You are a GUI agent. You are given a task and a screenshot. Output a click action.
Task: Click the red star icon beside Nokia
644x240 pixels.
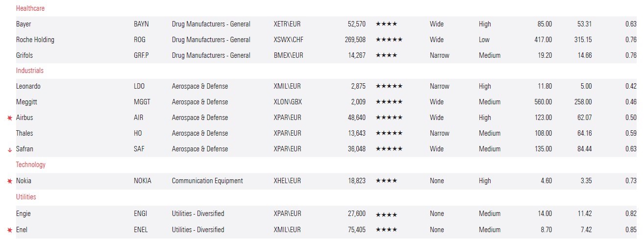(9, 181)
